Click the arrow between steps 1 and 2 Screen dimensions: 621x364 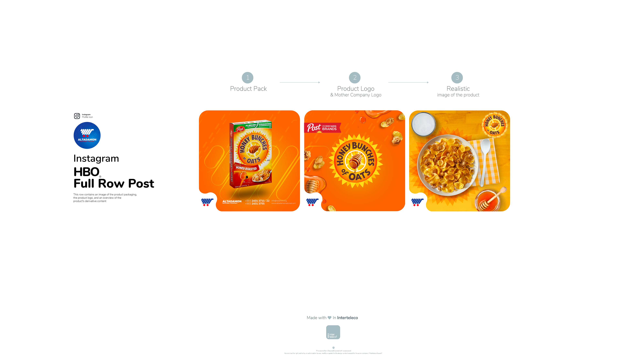click(x=300, y=82)
